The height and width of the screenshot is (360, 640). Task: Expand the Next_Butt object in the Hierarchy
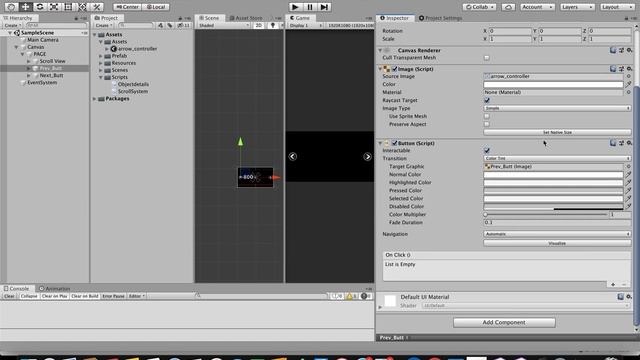(29, 76)
